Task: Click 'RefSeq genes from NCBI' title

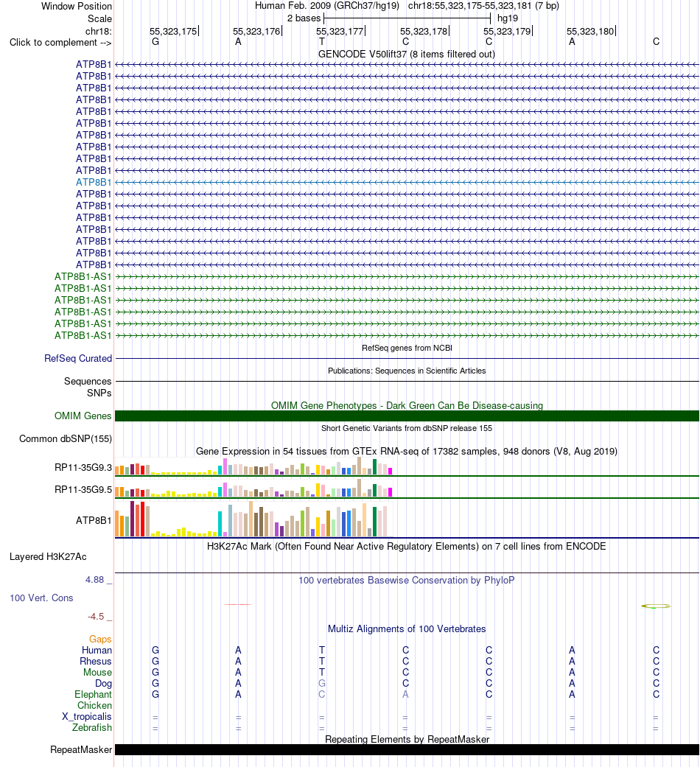Action: point(407,348)
